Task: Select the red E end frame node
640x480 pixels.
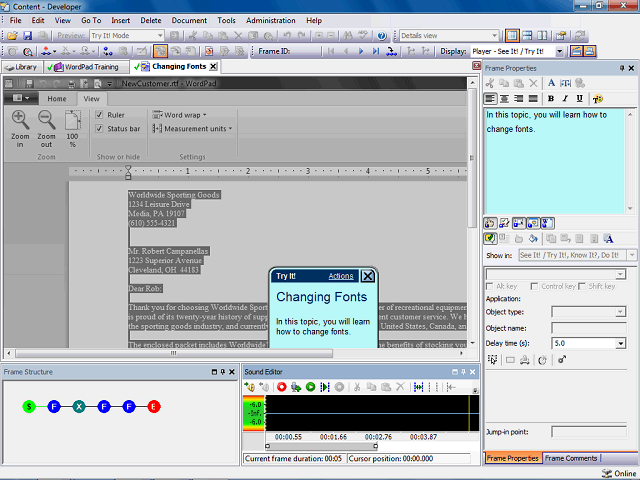Action: (x=154, y=407)
